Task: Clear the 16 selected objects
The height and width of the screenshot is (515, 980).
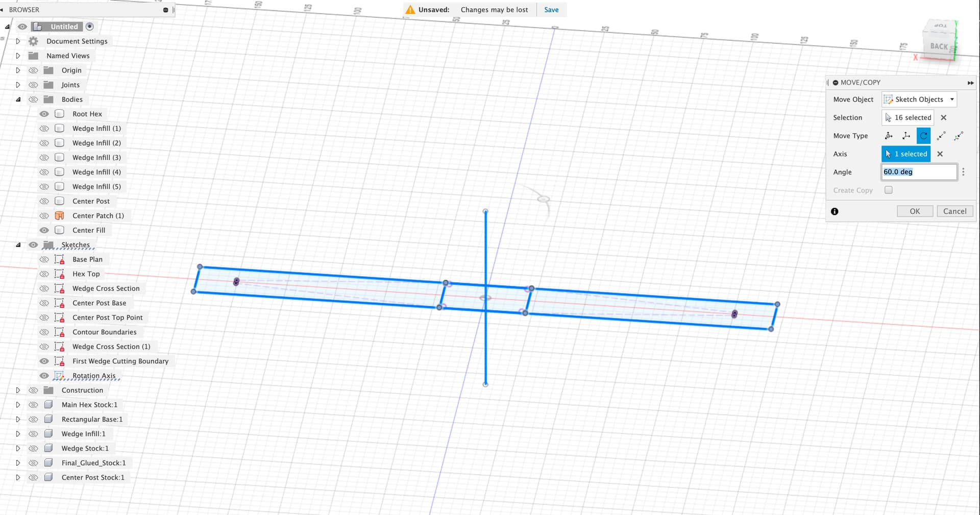Action: [x=944, y=117]
